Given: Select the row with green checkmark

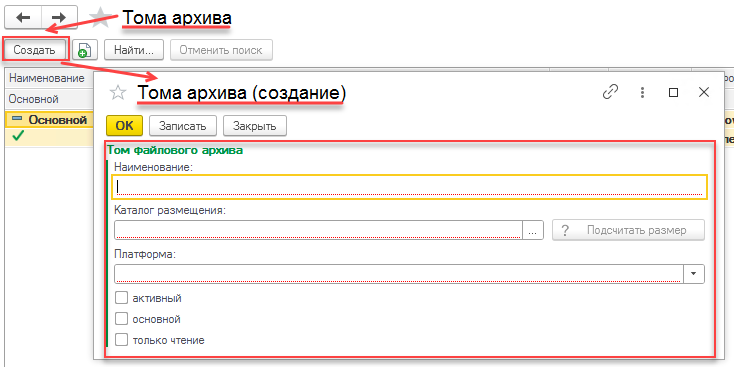Looking at the screenshot, I should click(x=49, y=138).
